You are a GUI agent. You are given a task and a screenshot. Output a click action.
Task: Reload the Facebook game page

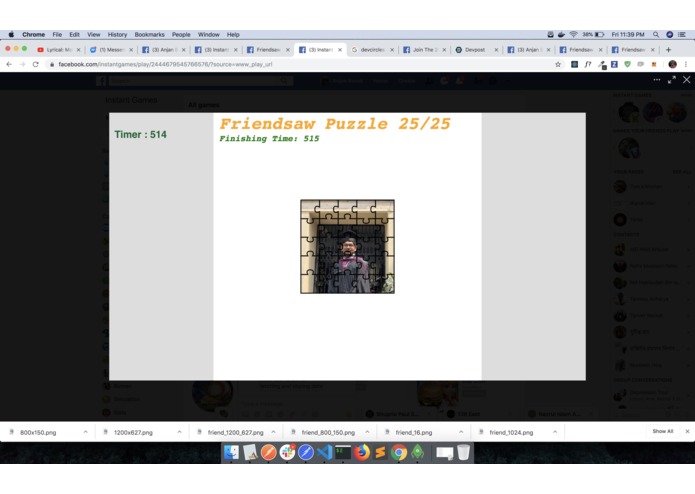[x=35, y=64]
